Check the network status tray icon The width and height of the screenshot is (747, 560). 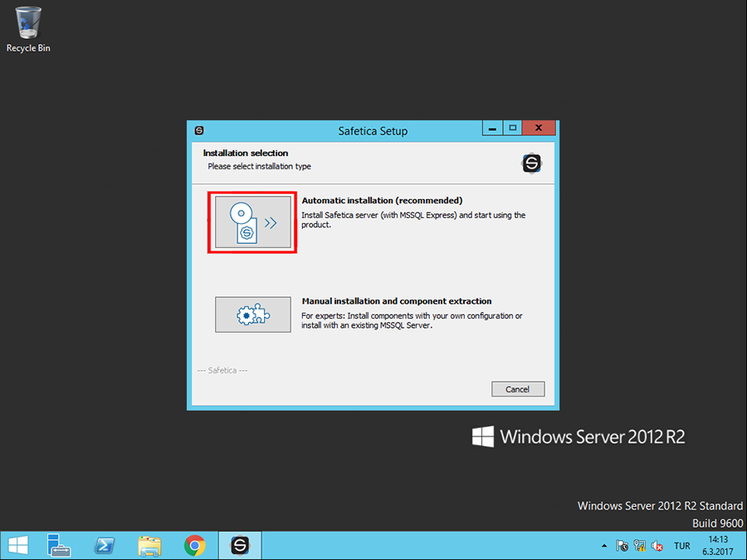point(640,546)
